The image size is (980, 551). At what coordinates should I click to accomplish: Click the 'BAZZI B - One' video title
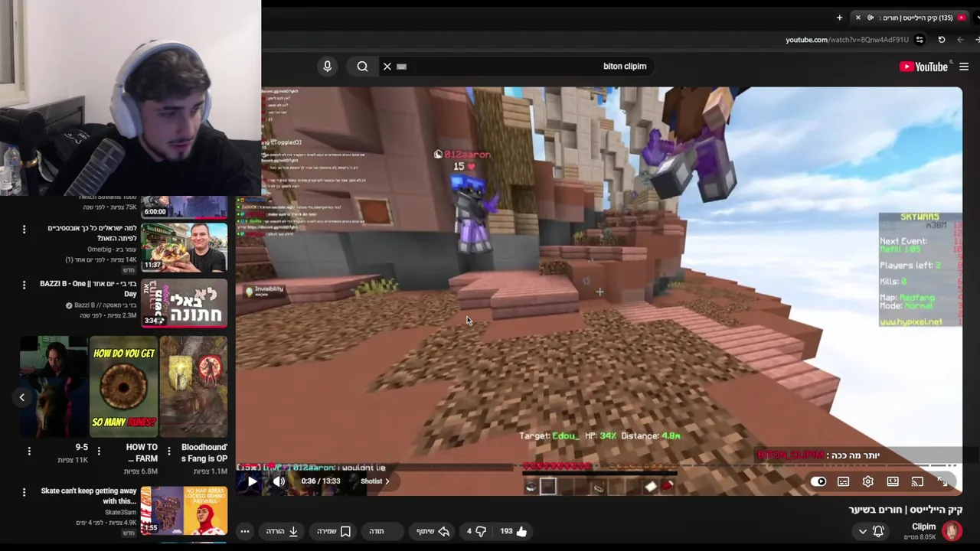click(x=88, y=289)
